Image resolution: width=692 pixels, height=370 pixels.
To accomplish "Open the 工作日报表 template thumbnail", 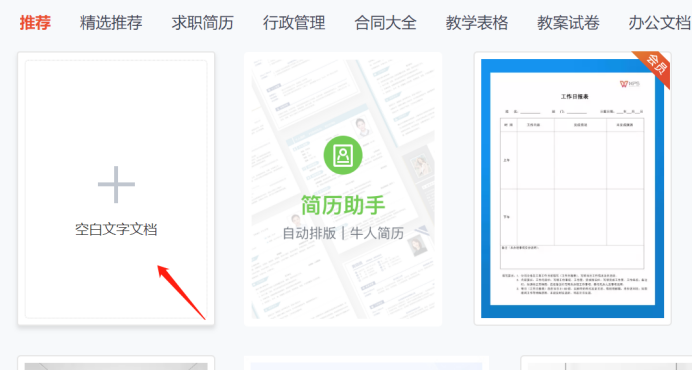I will [x=572, y=189].
